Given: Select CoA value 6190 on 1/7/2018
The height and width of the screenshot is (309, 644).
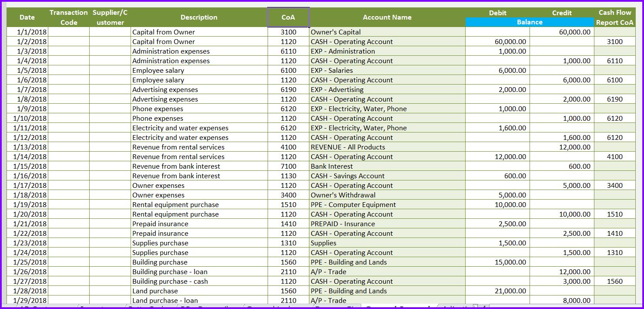Looking at the screenshot, I should [x=288, y=89].
